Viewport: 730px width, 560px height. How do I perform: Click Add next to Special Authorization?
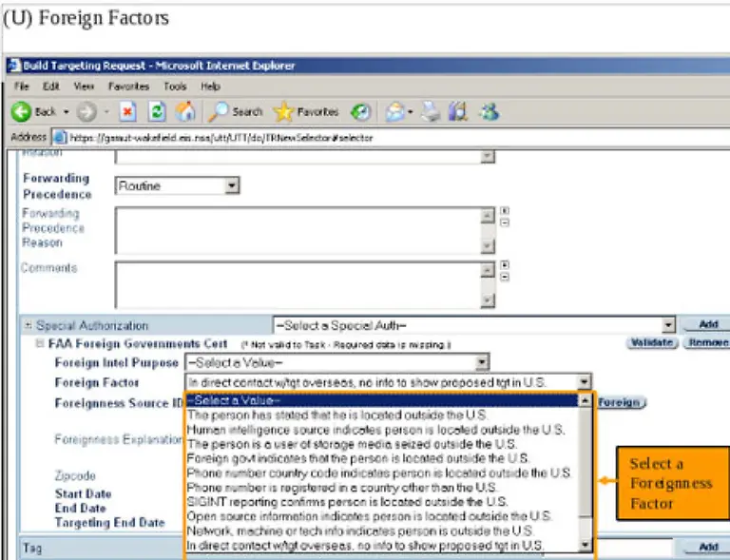(x=708, y=325)
